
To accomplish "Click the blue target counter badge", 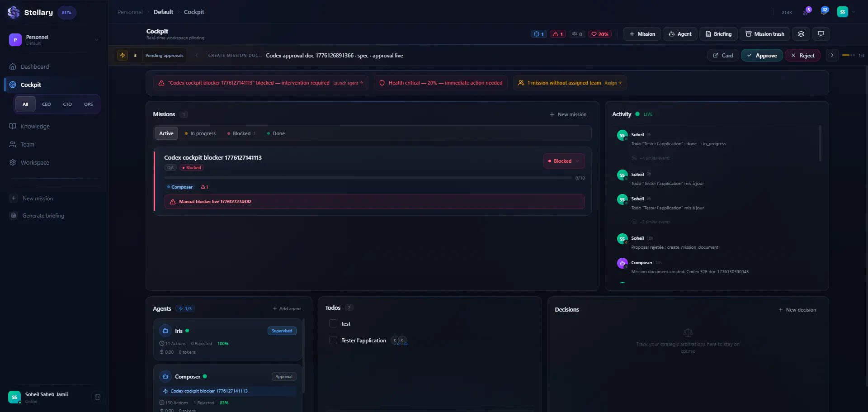I will (x=538, y=34).
